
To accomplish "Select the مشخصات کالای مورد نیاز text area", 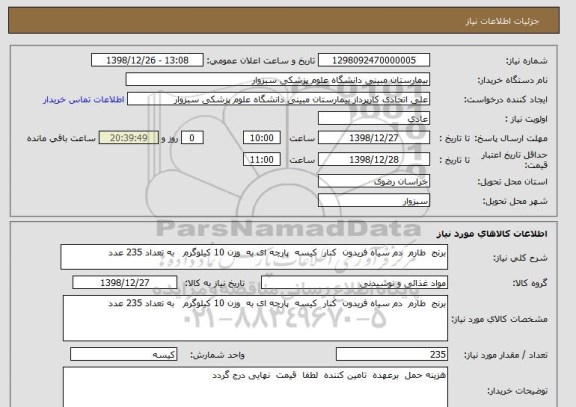I will pos(255,318).
